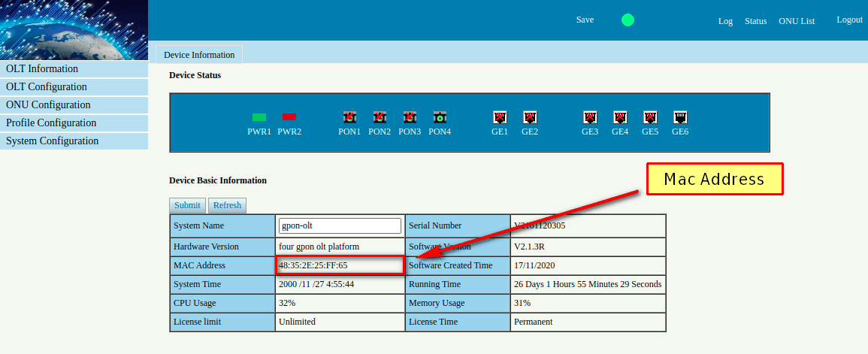Expand OLT Information sidebar menu

click(74, 69)
